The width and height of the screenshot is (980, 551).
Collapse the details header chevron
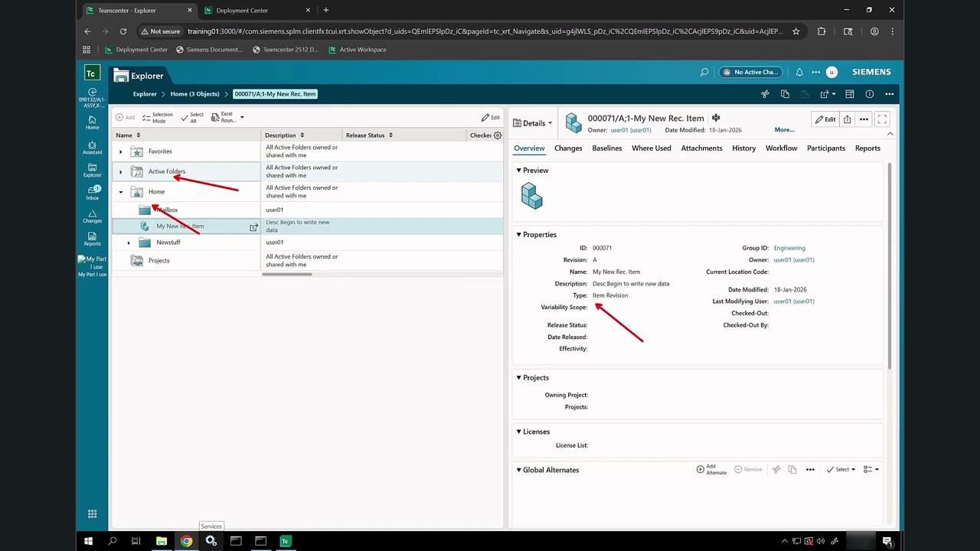pos(890,134)
